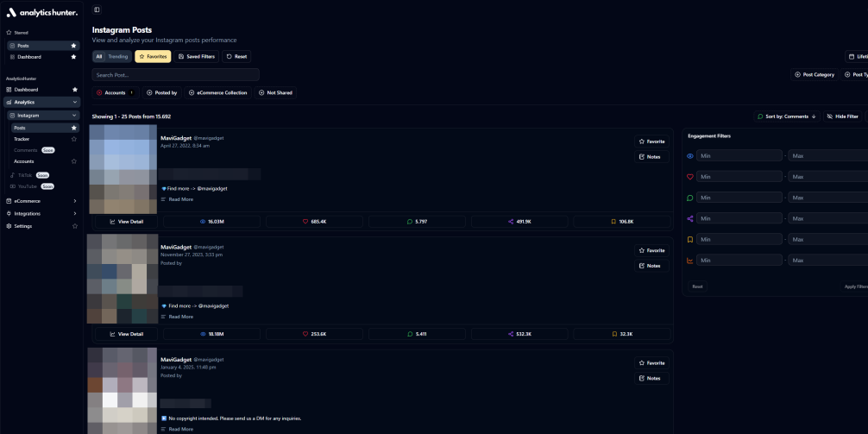The width and height of the screenshot is (868, 434).
Task: Open the Accounts filter chip
Action: [115, 93]
